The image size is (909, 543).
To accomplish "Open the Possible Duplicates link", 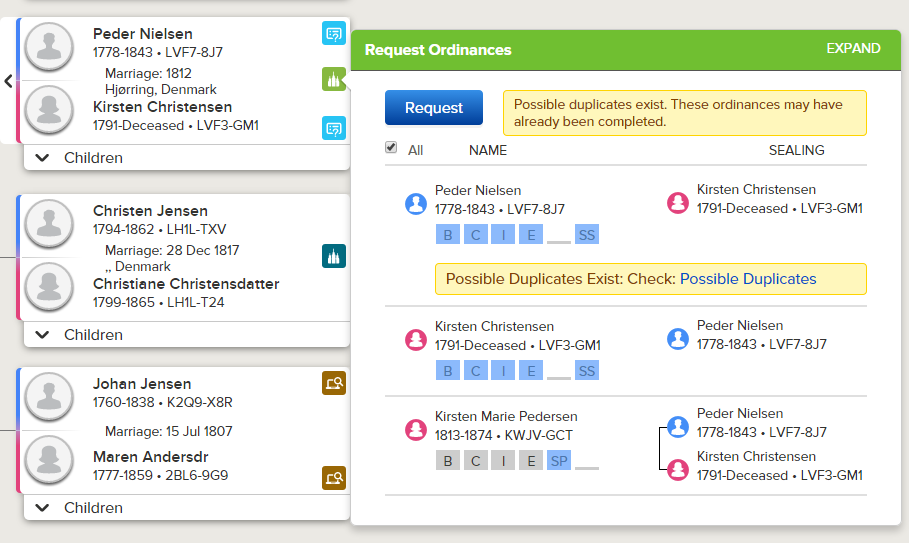I will 748,279.
